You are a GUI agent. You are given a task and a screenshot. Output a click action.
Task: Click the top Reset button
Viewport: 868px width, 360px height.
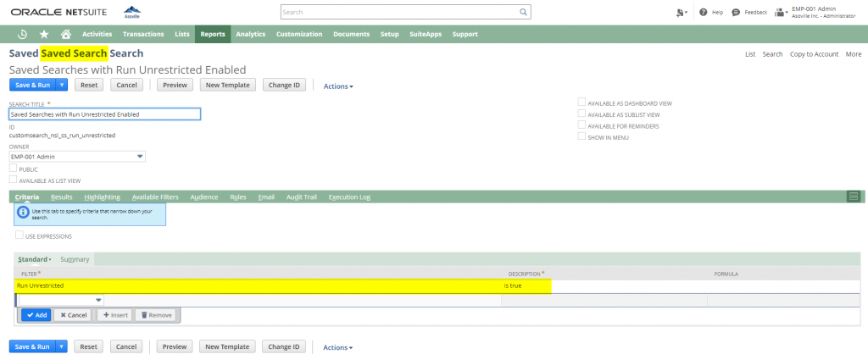pyautogui.click(x=88, y=86)
